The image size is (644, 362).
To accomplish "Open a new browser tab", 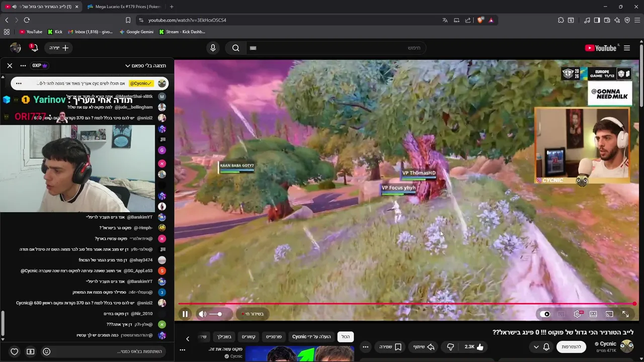I will 172,7.
